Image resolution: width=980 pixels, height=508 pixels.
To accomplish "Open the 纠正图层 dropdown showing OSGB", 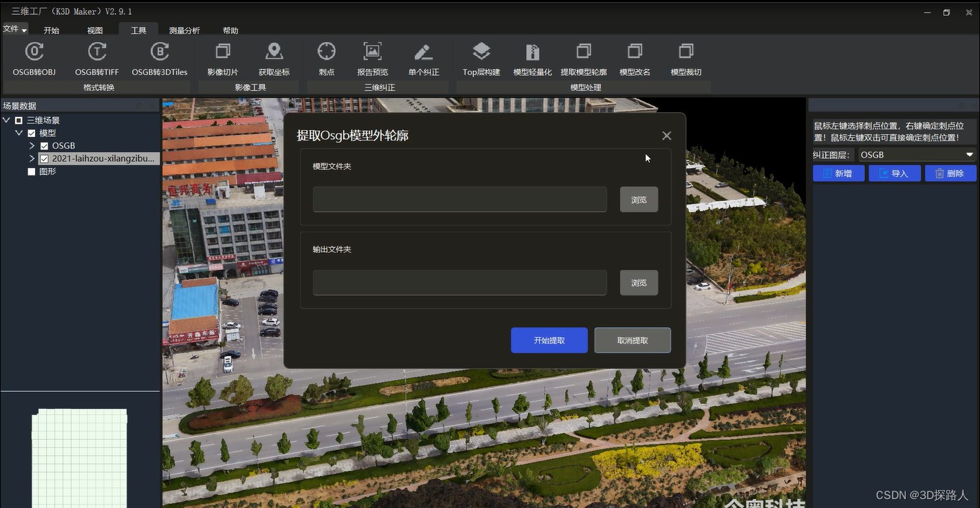I will click(917, 155).
